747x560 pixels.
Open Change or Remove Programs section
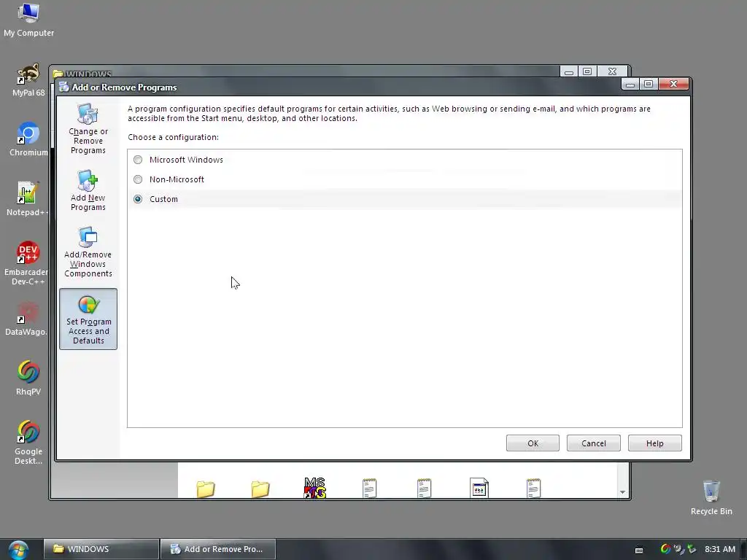[x=88, y=128]
